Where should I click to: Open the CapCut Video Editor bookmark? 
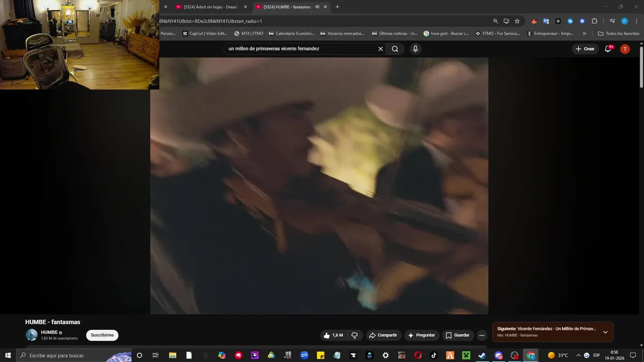[205, 34]
